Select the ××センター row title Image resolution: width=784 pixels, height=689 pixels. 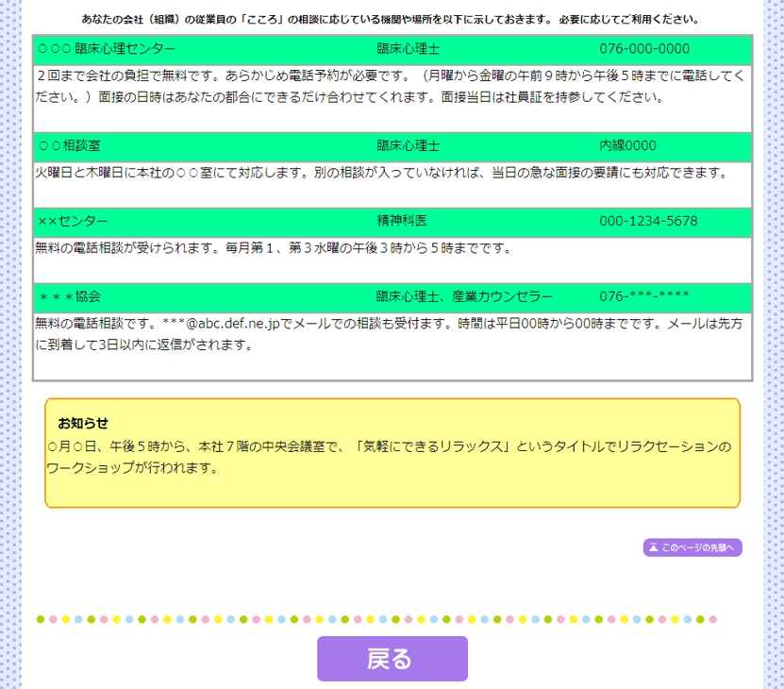pyautogui.click(x=73, y=221)
